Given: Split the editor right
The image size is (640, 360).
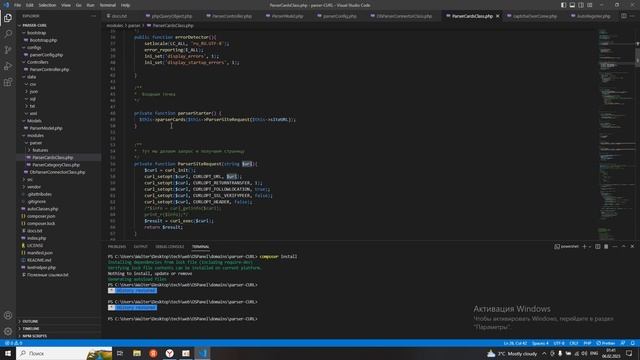Looking at the screenshot, I should tap(624, 16).
